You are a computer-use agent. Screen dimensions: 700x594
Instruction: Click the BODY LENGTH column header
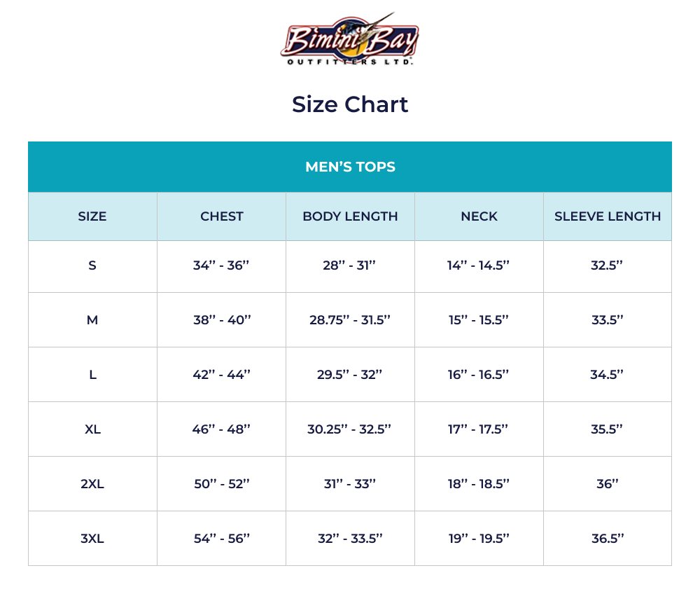[350, 216]
